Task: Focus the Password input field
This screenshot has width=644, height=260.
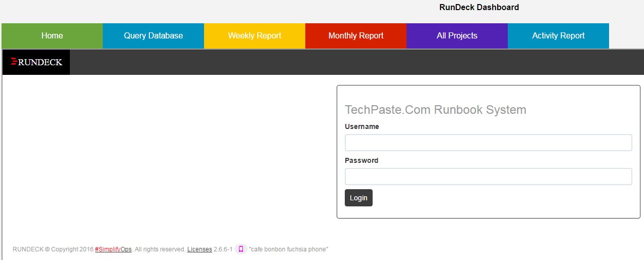Action: coord(489,177)
